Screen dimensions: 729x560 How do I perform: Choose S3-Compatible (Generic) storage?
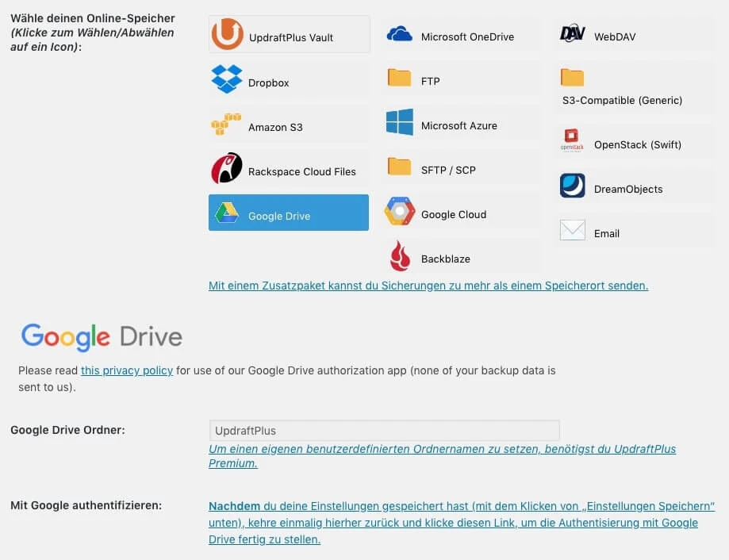635,89
